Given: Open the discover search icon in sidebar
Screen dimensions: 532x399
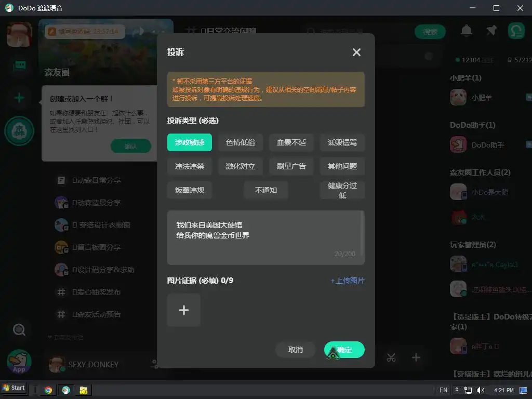Looking at the screenshot, I should point(19,329).
